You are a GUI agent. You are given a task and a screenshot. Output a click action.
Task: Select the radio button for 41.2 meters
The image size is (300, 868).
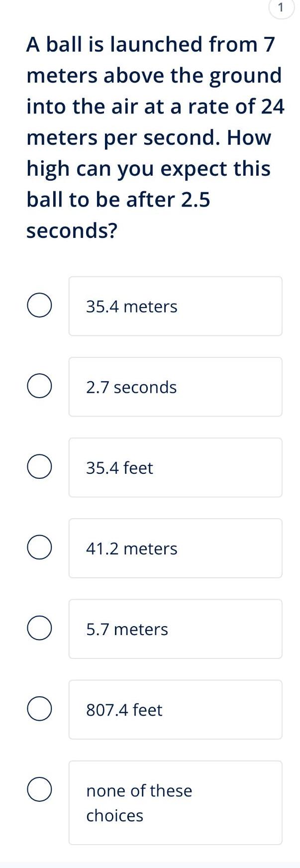(39, 547)
